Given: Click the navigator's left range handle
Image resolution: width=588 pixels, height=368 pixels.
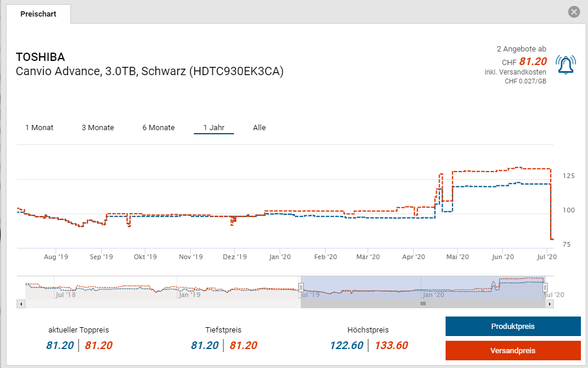Looking at the screenshot, I should click(301, 287).
